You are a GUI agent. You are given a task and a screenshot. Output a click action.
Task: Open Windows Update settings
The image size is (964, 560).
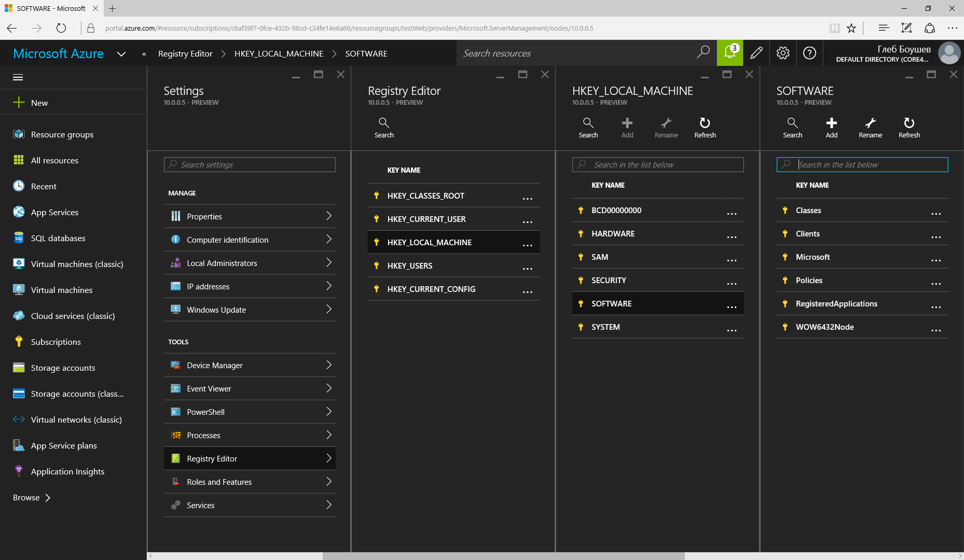250,310
